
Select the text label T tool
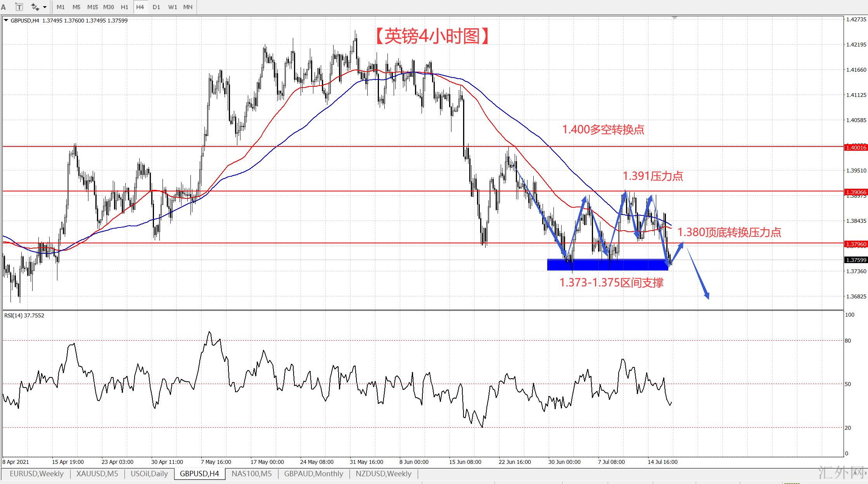click(x=19, y=7)
